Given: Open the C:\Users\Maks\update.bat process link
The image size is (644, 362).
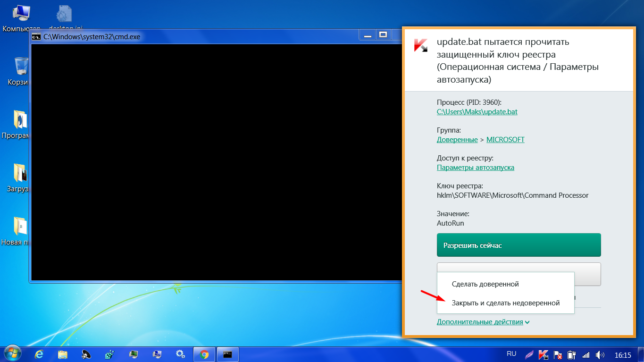Looking at the screenshot, I should (x=477, y=112).
